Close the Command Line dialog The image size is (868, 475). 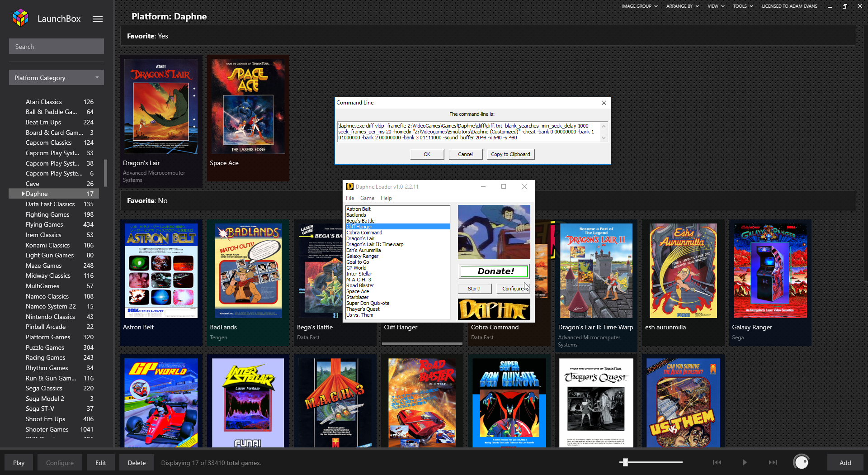[x=604, y=103]
